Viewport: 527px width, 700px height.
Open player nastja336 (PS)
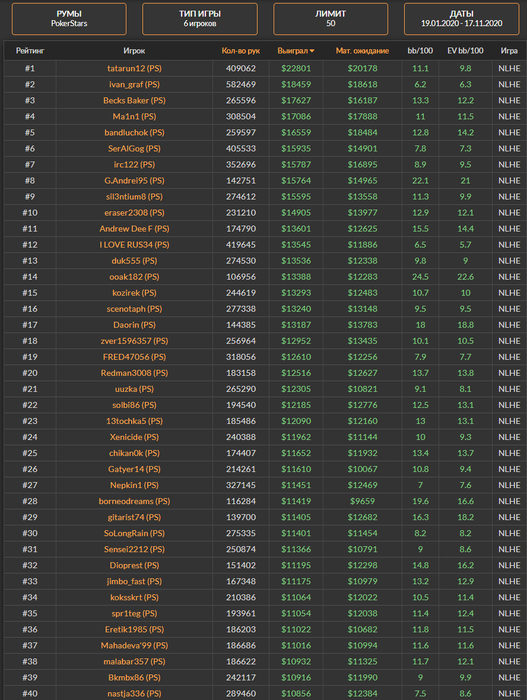click(134, 694)
